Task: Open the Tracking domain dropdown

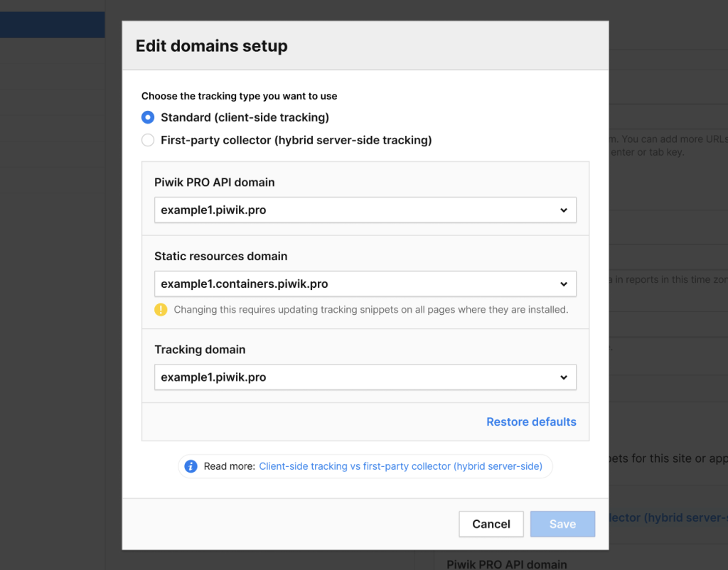Action: point(365,377)
